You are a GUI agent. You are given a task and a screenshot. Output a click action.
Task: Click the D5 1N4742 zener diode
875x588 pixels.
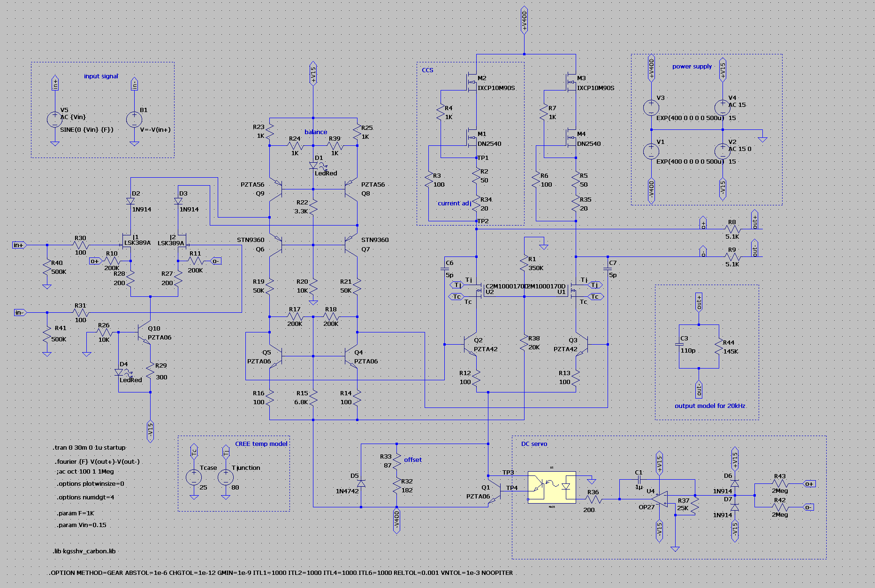[x=361, y=483]
